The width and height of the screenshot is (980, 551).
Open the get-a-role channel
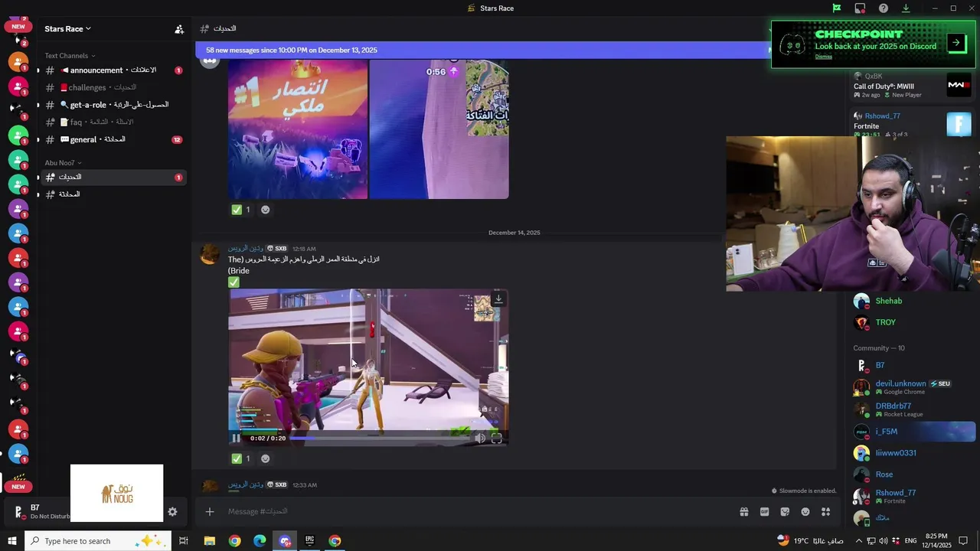tap(113, 105)
